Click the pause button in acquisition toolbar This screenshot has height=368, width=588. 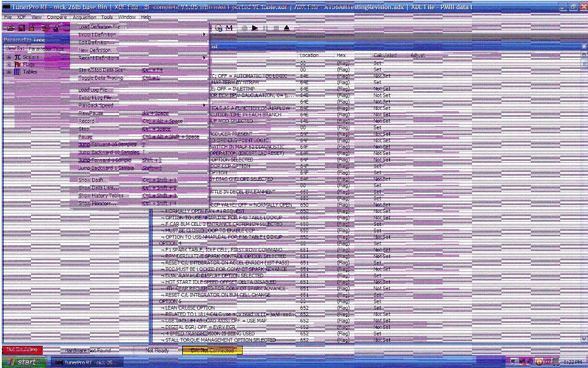(266, 28)
